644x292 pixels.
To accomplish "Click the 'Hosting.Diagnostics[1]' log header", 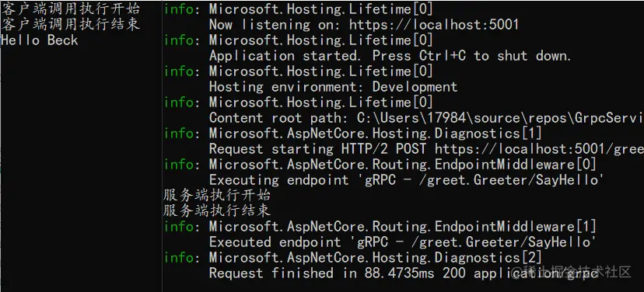I will 375,134.
